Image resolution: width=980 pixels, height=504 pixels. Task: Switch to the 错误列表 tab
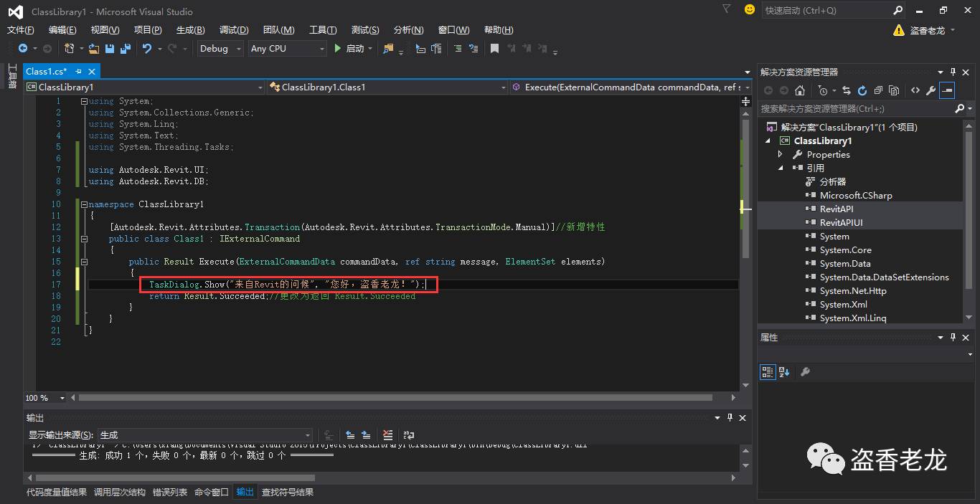tap(170, 492)
